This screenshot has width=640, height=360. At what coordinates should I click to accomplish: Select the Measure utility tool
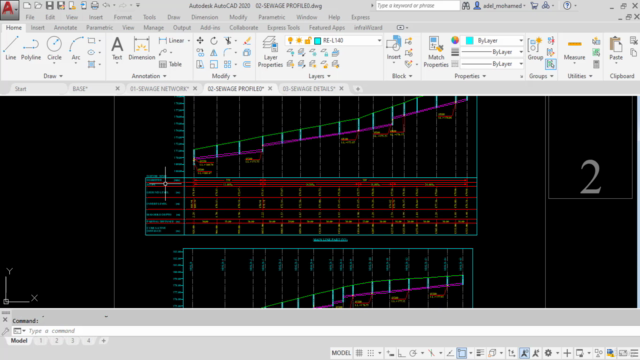click(x=574, y=50)
